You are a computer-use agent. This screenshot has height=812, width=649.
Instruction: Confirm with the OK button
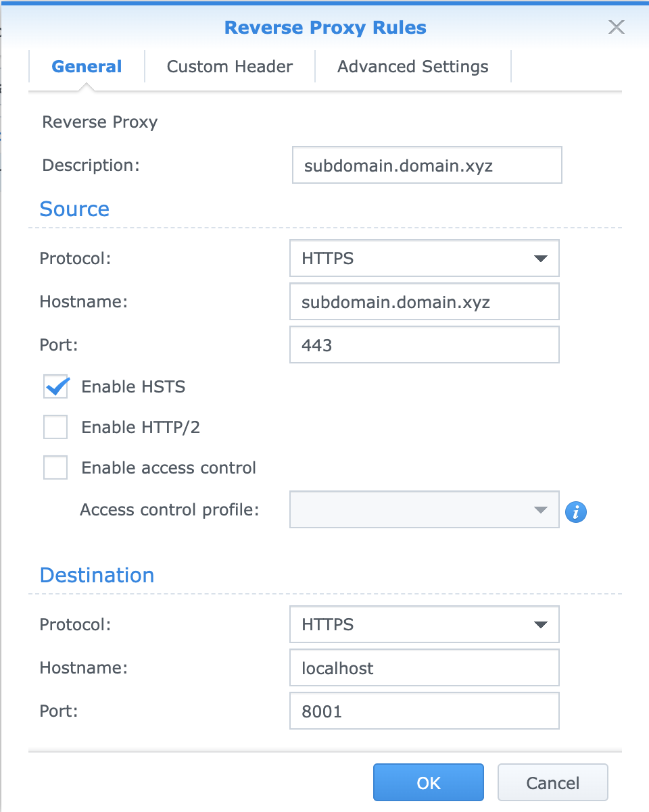click(x=429, y=782)
